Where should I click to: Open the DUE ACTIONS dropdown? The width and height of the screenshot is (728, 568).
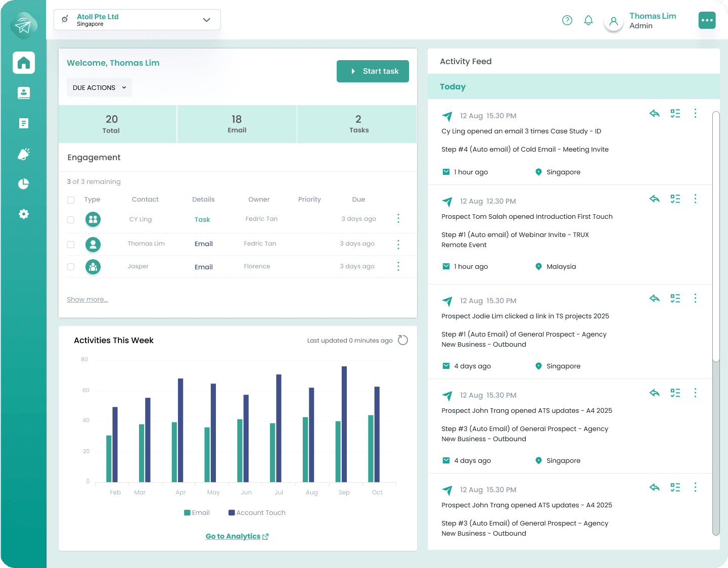pos(99,87)
